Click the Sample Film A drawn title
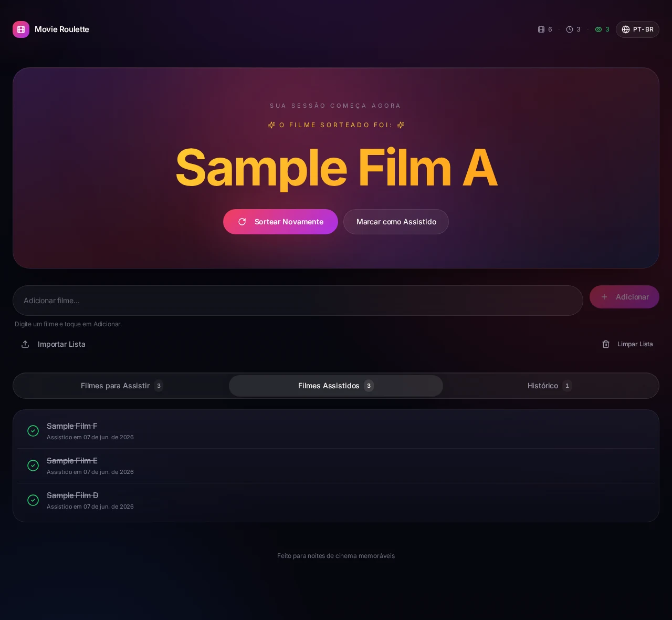The image size is (672, 620). click(336, 168)
